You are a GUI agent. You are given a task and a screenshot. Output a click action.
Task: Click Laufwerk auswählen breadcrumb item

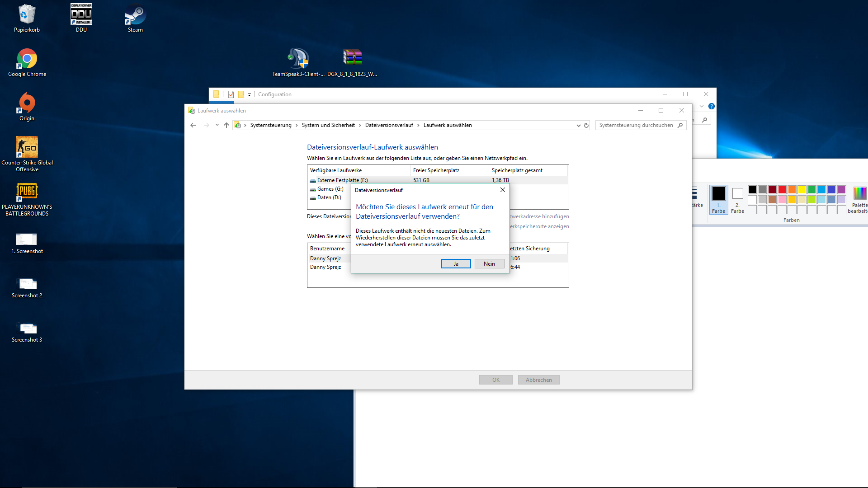pos(448,125)
